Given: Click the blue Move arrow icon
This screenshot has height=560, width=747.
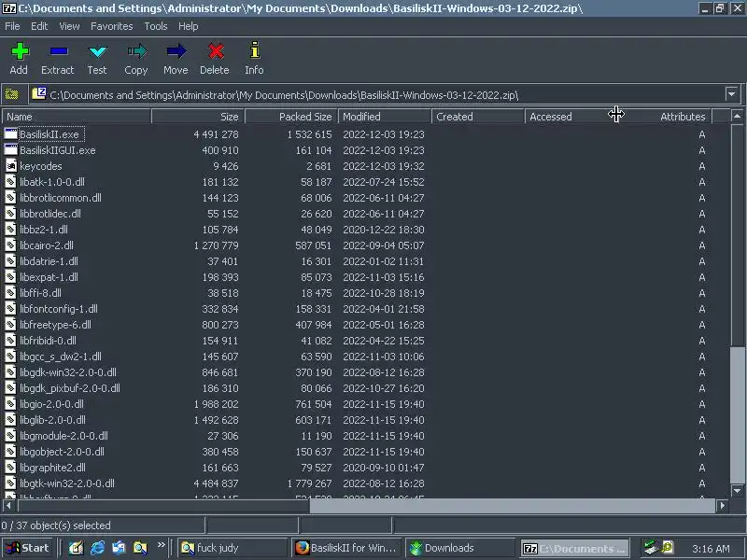Looking at the screenshot, I should (176, 51).
